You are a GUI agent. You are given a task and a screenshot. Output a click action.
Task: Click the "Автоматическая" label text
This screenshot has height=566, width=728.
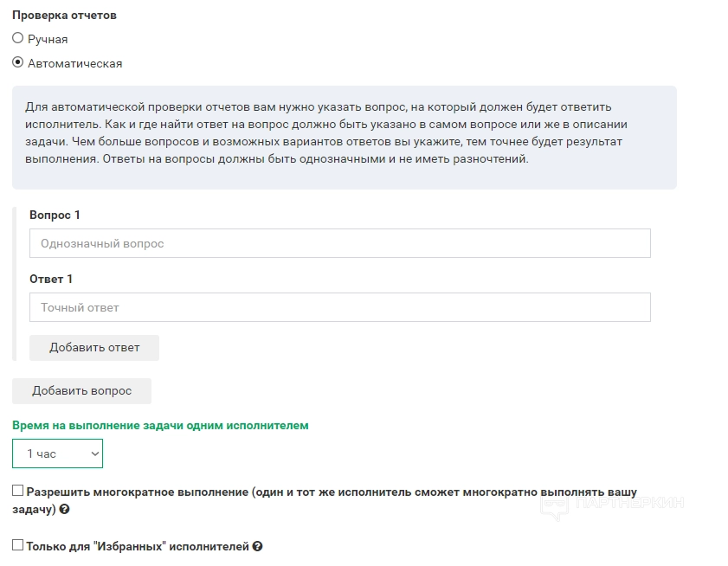(x=75, y=63)
